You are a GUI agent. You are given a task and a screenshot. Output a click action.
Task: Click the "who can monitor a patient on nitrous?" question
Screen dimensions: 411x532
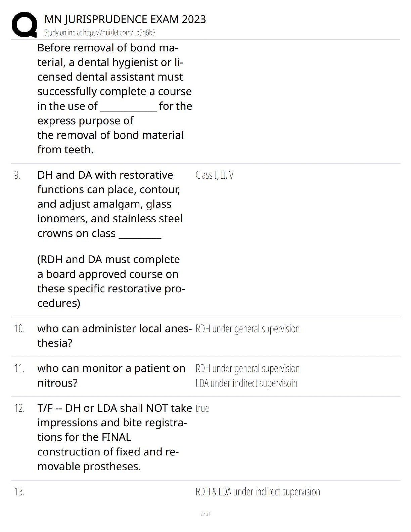[x=111, y=375]
